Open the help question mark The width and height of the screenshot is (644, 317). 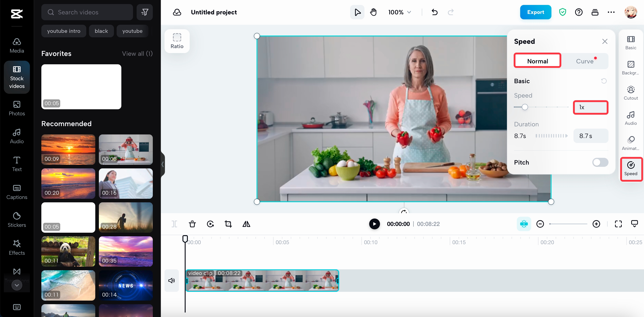click(x=579, y=12)
